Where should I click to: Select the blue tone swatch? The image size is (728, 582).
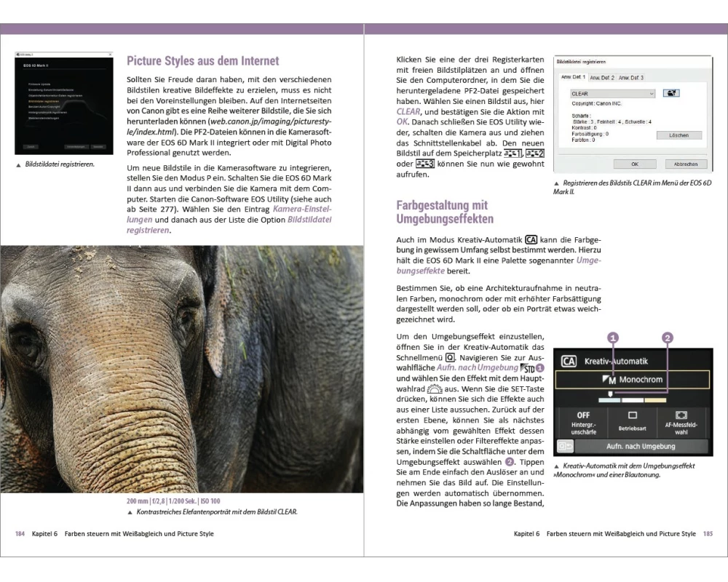tap(609, 399)
